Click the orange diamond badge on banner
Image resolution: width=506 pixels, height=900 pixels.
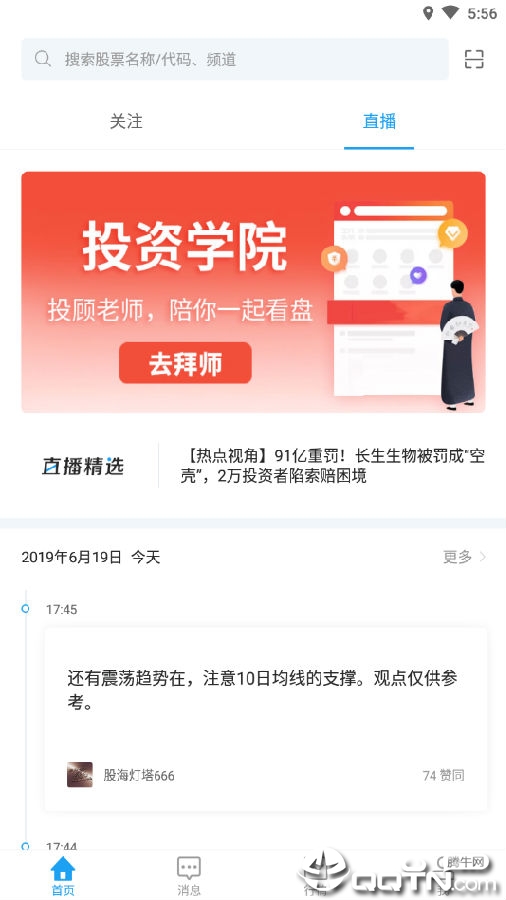(x=453, y=234)
